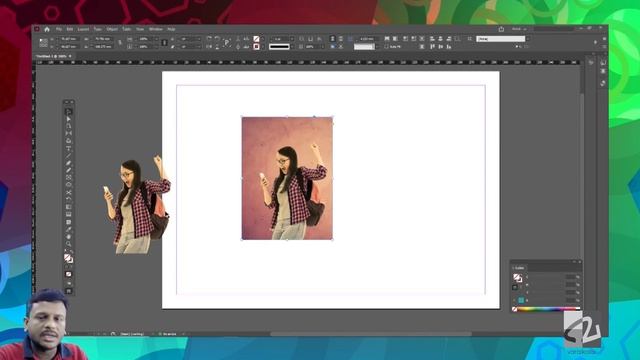Click the Home icon in the menu bar
This screenshot has height=360, width=640.
(47, 29)
